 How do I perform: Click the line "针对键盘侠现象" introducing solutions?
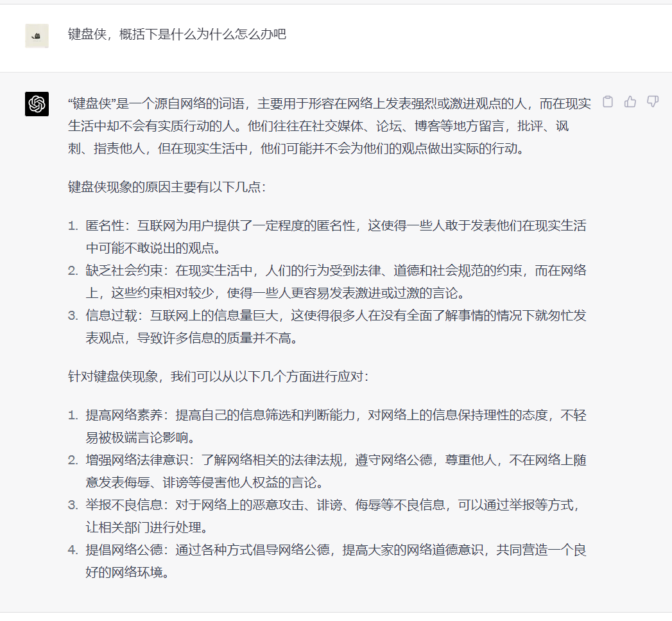coord(218,376)
